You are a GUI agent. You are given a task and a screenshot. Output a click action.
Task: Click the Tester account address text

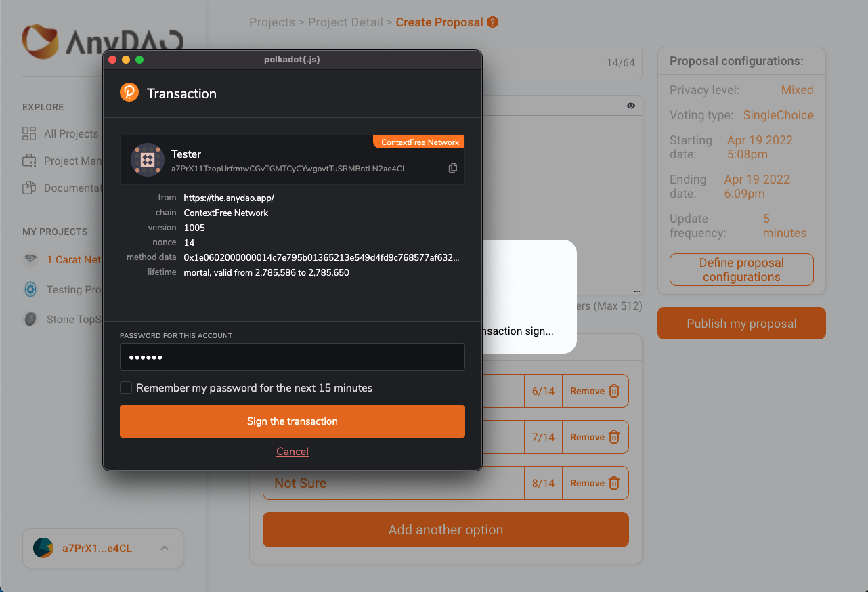288,168
